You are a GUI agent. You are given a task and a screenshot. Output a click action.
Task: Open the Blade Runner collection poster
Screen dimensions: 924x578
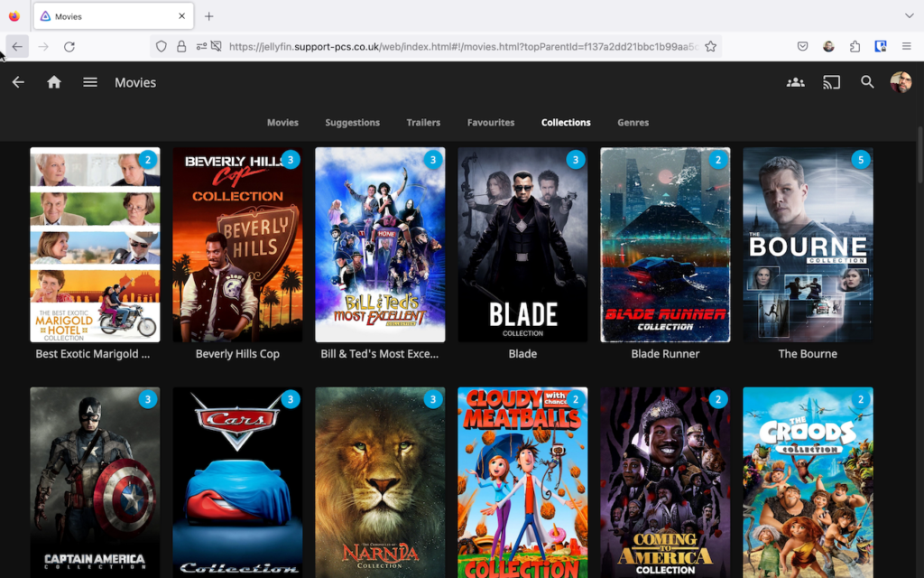665,245
